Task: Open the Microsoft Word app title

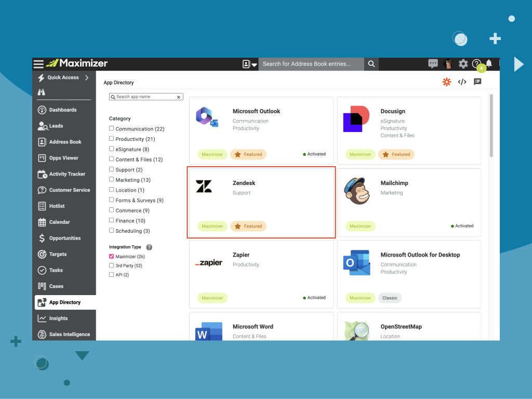Action: [x=253, y=327]
